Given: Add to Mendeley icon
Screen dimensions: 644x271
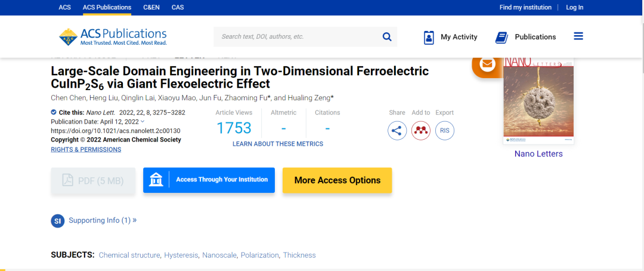Looking at the screenshot, I should pos(421,130).
